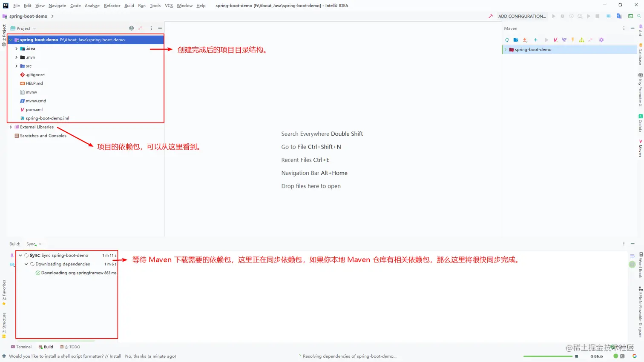Open Maven Settings wrench icon
The width and height of the screenshot is (644, 362).
(601, 40)
